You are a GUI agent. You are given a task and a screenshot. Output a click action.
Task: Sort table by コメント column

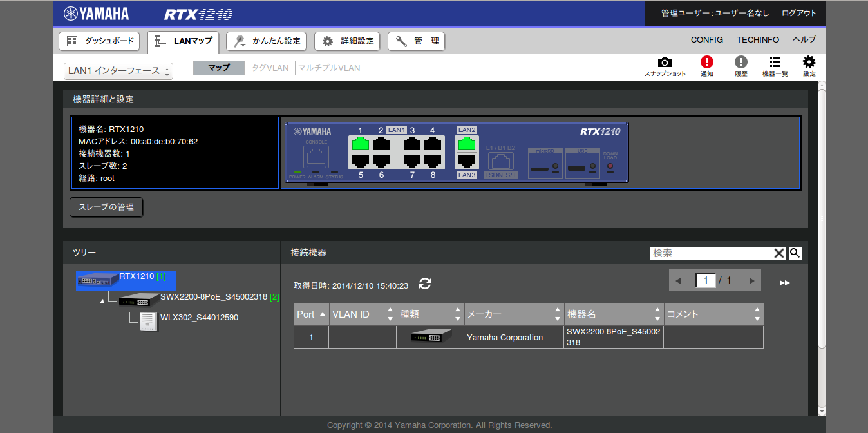tap(713, 314)
